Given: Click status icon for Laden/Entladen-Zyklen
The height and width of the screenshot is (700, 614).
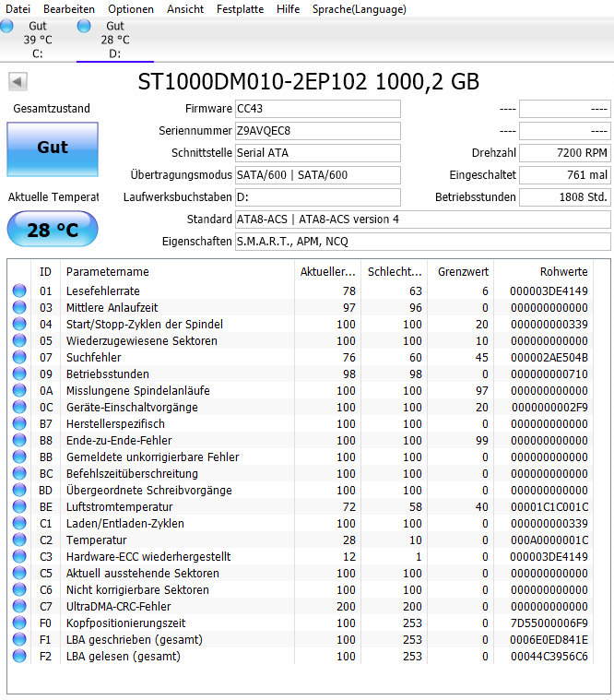Looking at the screenshot, I should click(x=19, y=523).
